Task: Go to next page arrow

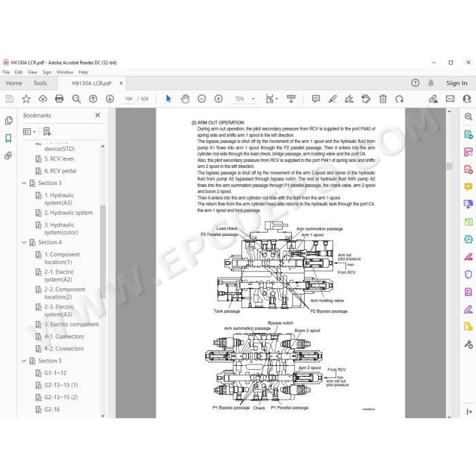Action: tap(110, 99)
